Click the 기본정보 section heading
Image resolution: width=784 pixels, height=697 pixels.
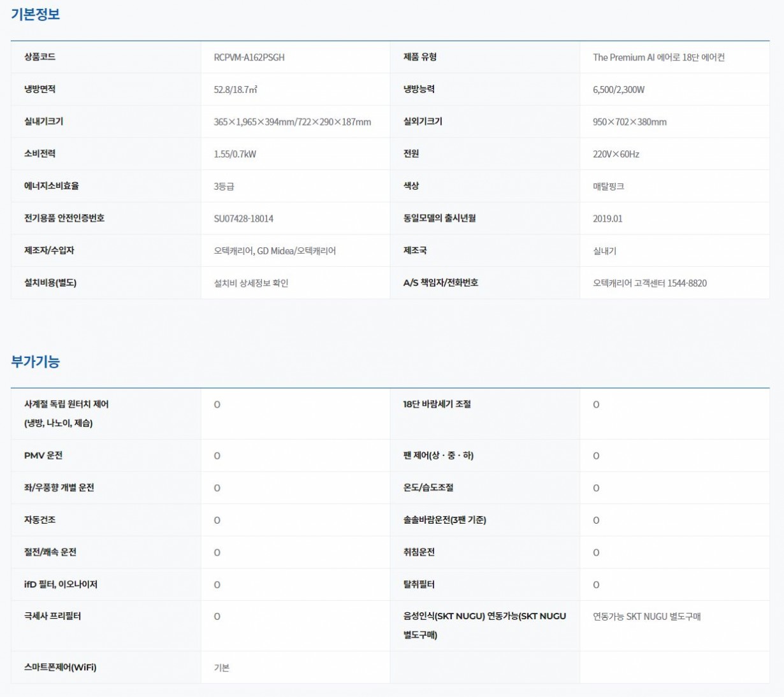point(36,14)
